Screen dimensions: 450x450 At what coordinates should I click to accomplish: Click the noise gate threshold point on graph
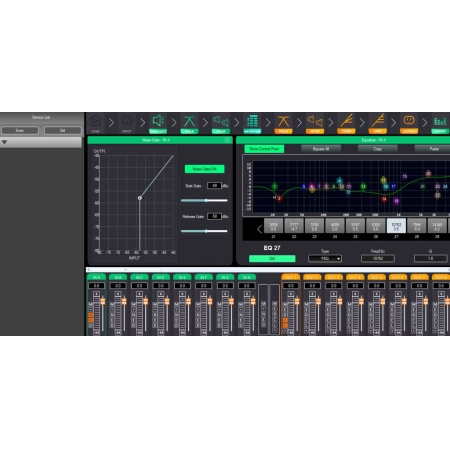click(140, 198)
